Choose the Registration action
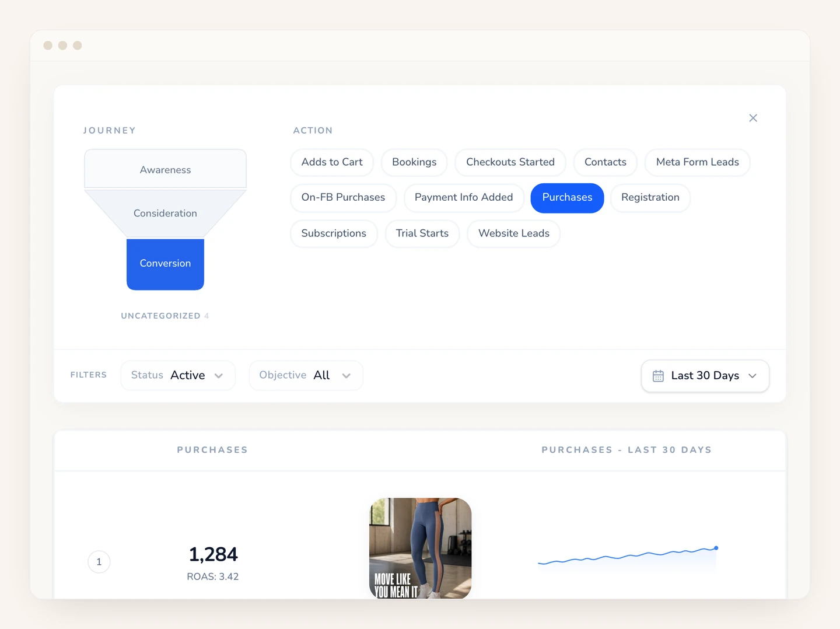The height and width of the screenshot is (629, 840). 650,198
